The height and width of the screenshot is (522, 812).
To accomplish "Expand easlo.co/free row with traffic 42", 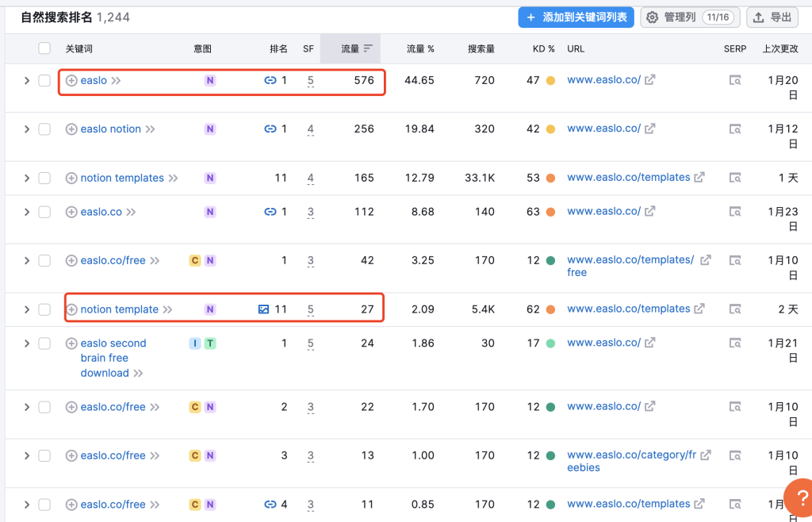I will coord(27,260).
